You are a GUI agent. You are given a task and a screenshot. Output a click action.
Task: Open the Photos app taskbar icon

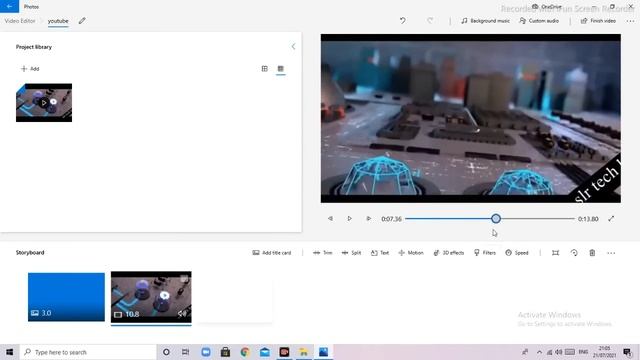pyautogui.click(x=323, y=352)
